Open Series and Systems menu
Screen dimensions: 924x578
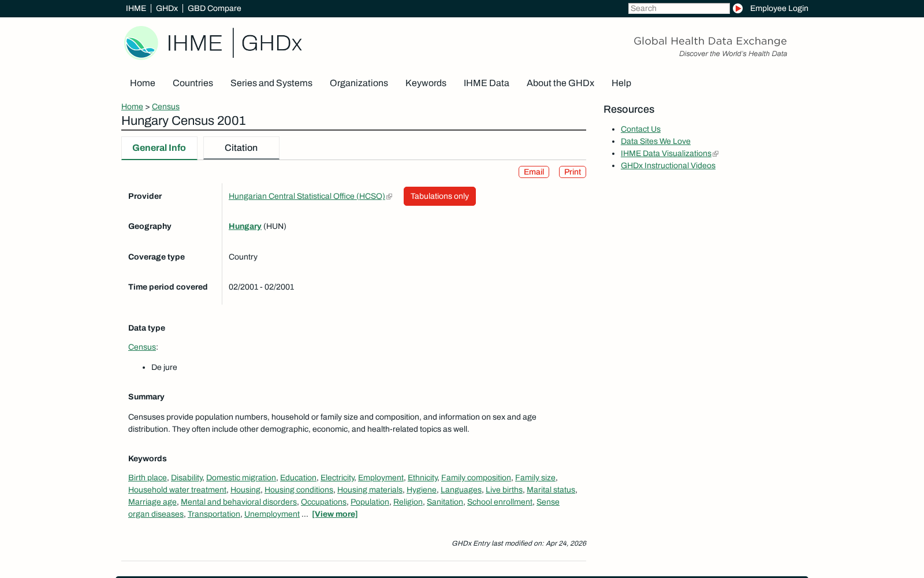(x=271, y=83)
